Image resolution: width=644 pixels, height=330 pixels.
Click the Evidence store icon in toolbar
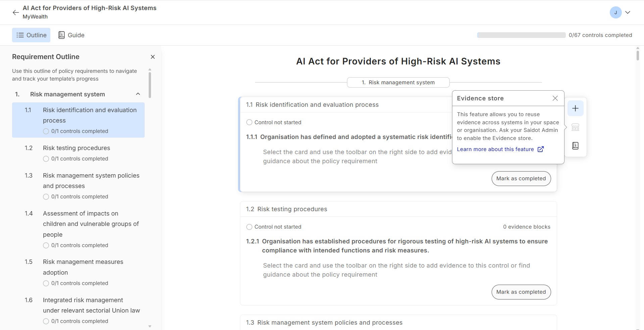coord(575,127)
